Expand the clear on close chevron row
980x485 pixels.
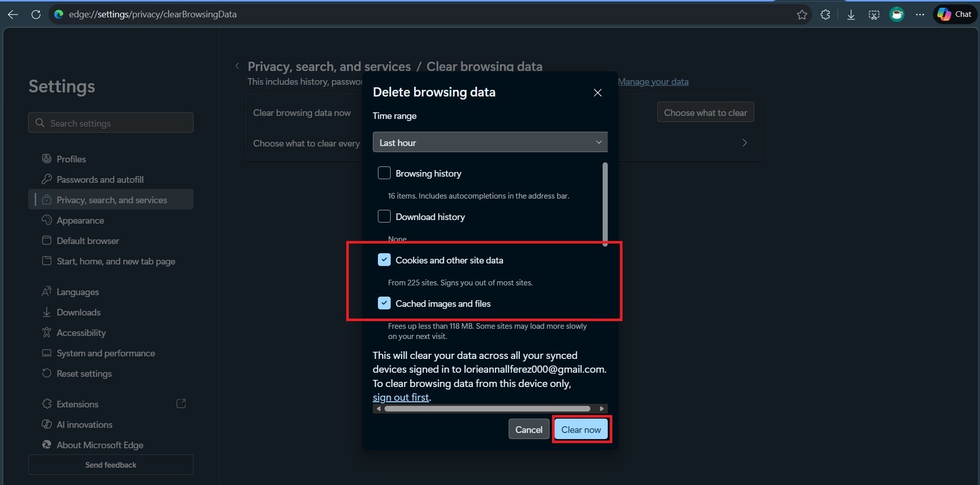[745, 143]
